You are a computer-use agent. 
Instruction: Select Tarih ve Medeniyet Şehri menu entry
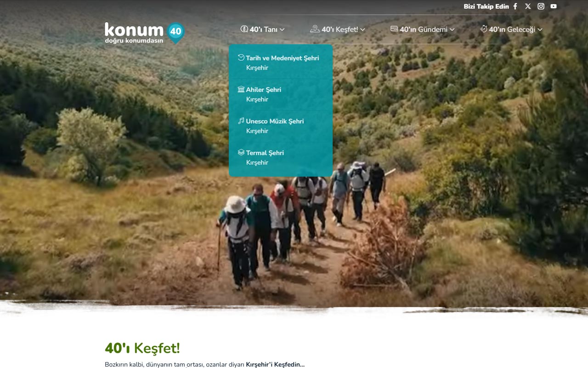click(281, 63)
